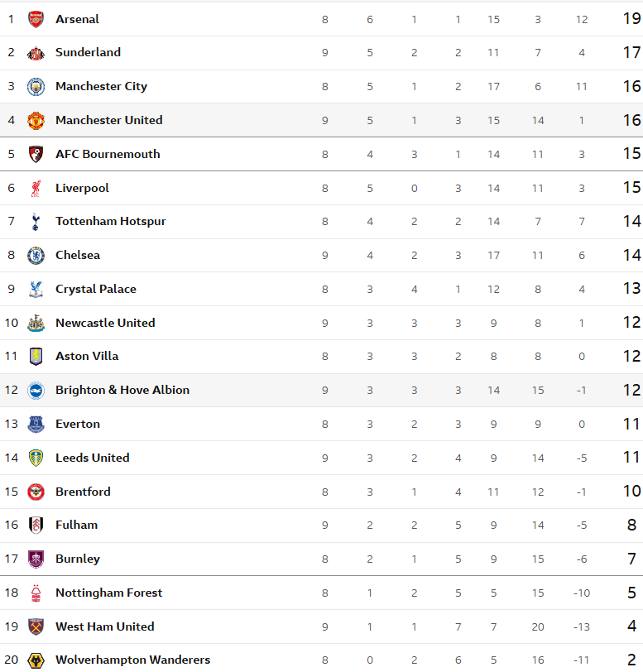Click the Newcastle United crest icon
Viewport: 643px width, 672px height.
(x=36, y=324)
